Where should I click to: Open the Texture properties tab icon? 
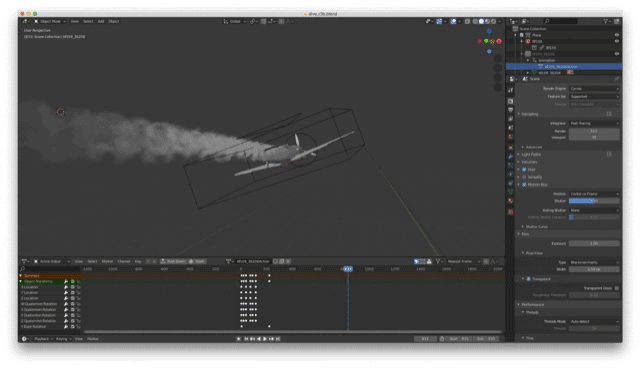[x=511, y=212]
